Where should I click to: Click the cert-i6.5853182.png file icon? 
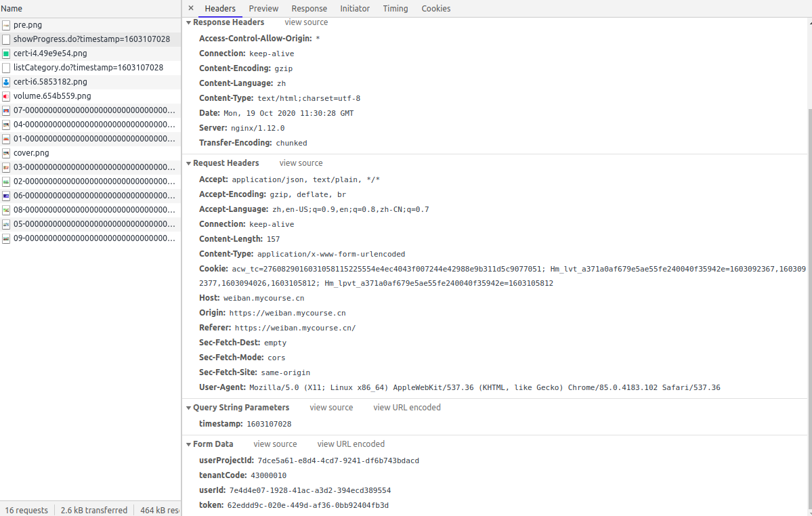click(6, 81)
